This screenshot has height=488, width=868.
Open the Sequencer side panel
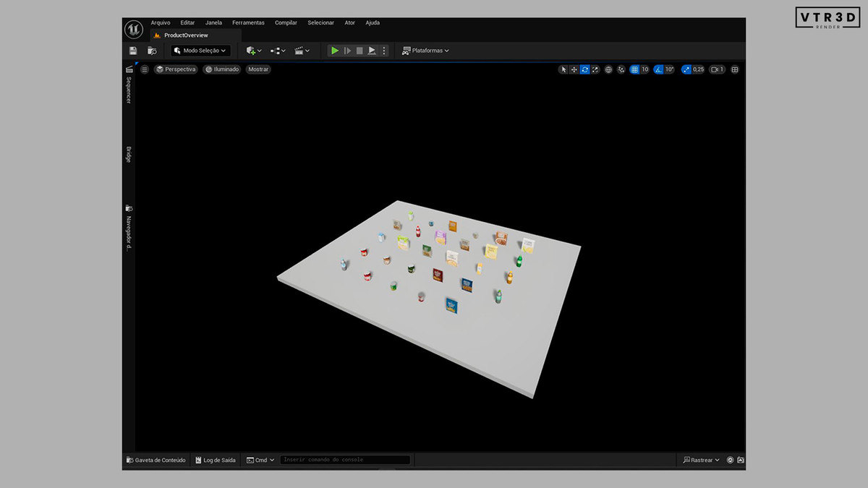(x=129, y=85)
